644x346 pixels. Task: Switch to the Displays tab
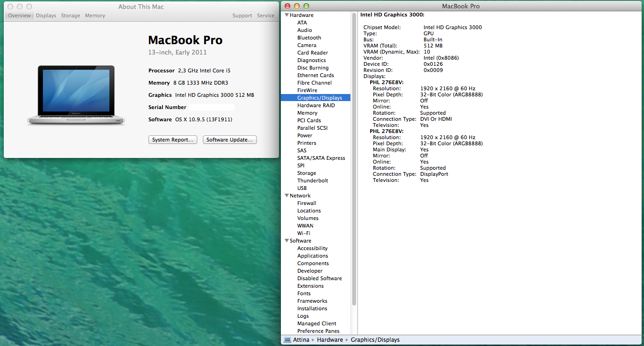click(x=46, y=16)
